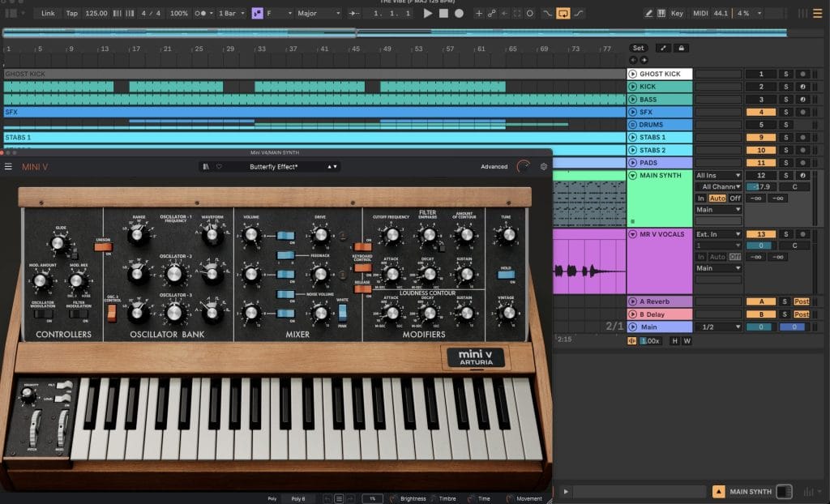Image resolution: width=830 pixels, height=504 pixels.
Task: Open the Mini V preset browser icon
Action: pyautogui.click(x=206, y=166)
